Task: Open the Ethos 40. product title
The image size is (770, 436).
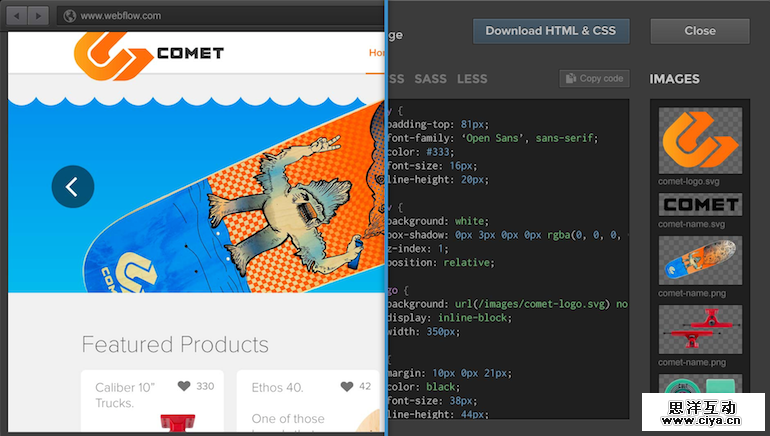Action: (x=277, y=387)
